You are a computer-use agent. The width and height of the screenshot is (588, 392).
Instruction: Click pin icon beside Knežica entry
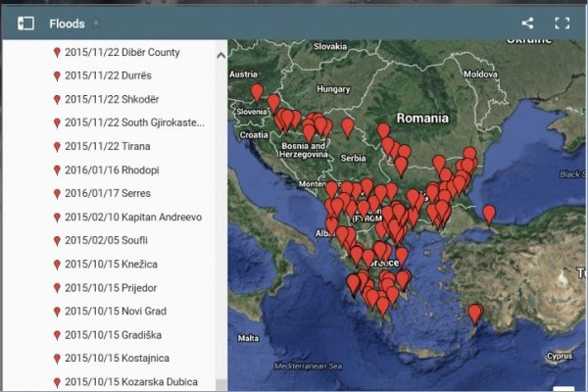click(57, 265)
